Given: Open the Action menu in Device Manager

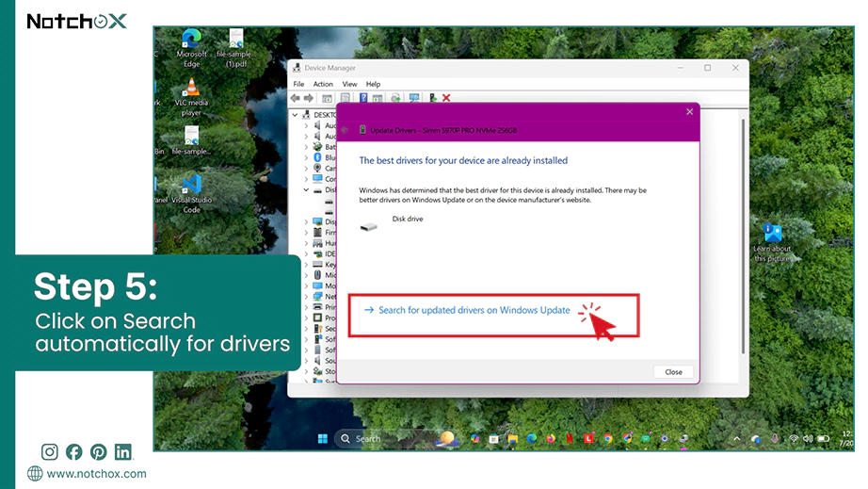Looking at the screenshot, I should 323,84.
